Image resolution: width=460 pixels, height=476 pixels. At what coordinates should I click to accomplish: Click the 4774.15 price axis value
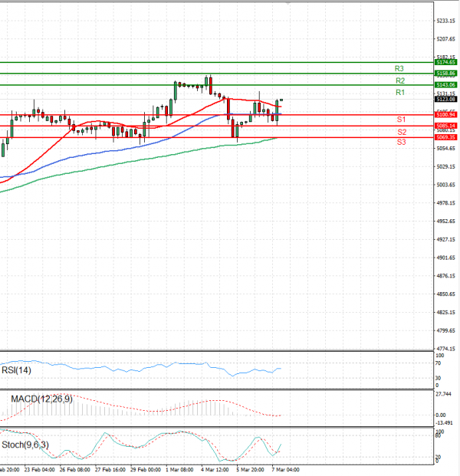[x=445, y=349]
